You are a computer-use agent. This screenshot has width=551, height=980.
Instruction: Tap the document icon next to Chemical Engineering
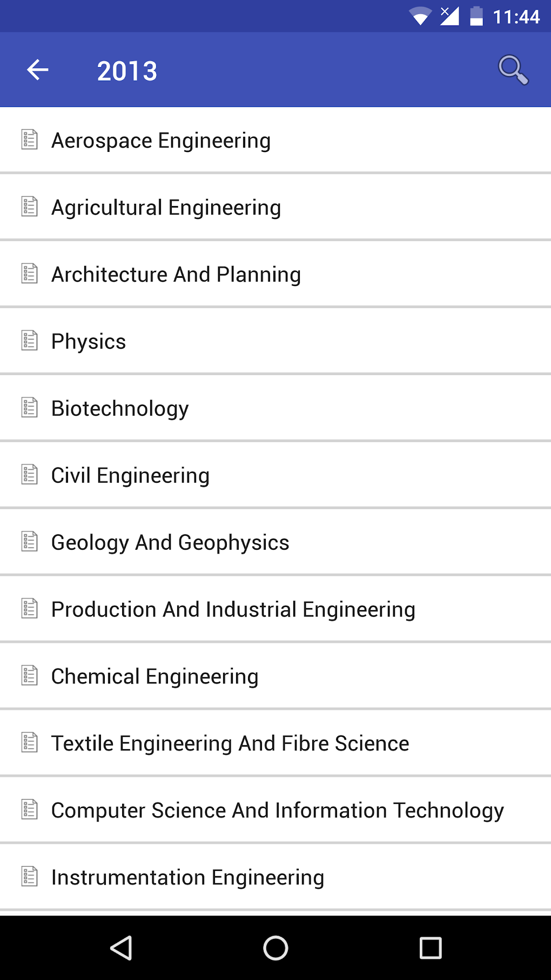click(x=30, y=676)
